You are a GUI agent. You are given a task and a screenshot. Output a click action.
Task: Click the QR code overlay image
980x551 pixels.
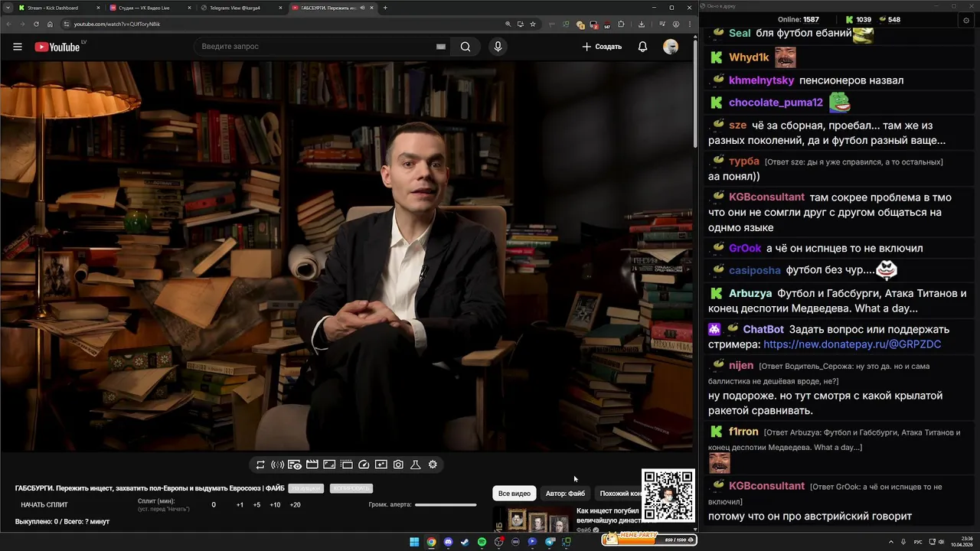[x=668, y=495]
